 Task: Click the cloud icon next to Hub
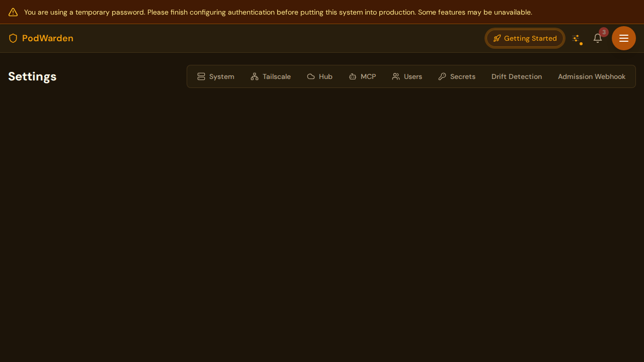tap(311, 76)
